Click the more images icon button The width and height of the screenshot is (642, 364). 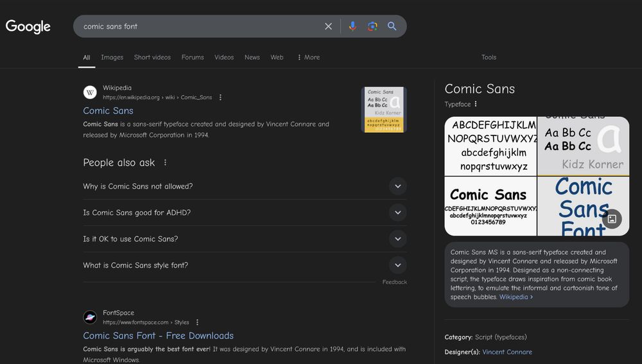[612, 219]
